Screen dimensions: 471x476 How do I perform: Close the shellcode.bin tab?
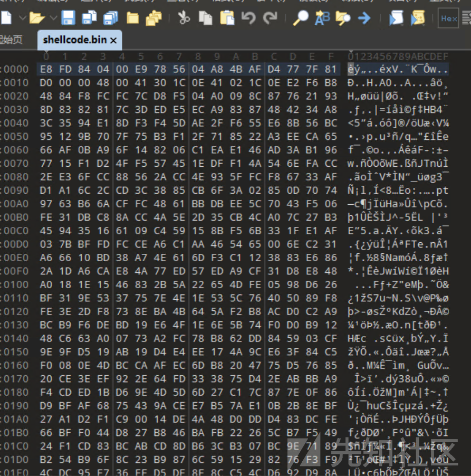point(113,41)
